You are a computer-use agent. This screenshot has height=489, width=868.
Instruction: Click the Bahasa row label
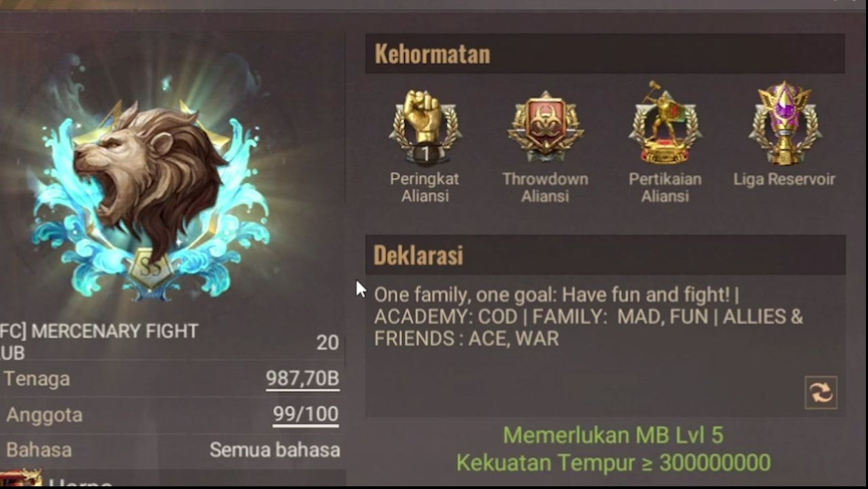39,450
